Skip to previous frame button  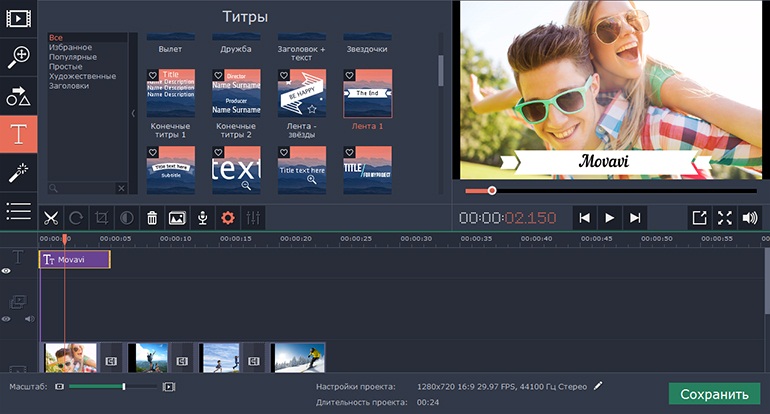(x=584, y=218)
